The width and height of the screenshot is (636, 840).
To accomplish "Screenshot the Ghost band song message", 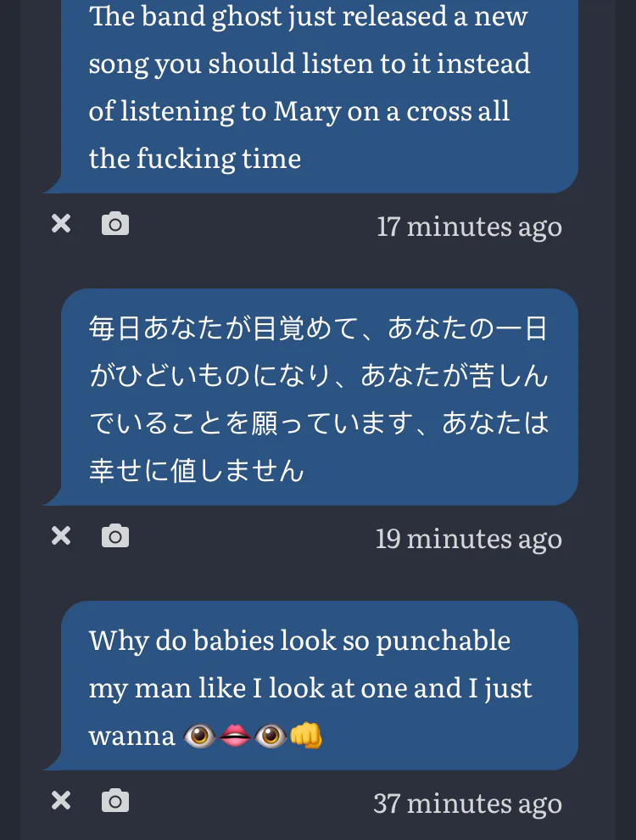I will click(x=115, y=224).
